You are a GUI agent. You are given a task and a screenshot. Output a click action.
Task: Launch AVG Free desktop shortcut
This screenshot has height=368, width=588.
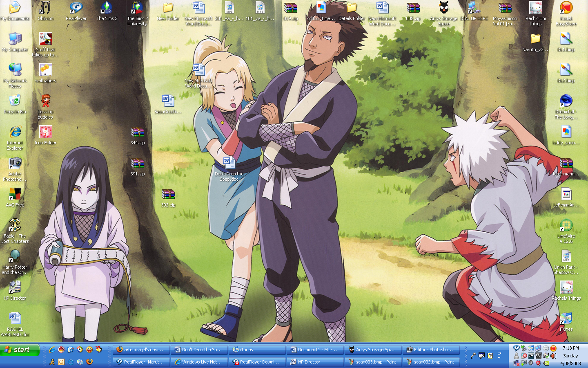click(15, 197)
